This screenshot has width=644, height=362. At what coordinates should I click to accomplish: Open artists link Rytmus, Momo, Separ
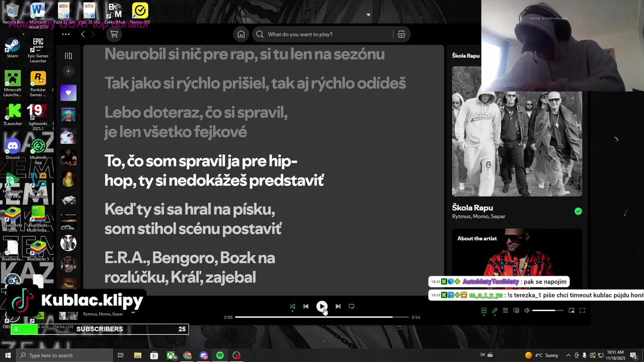[478, 217]
